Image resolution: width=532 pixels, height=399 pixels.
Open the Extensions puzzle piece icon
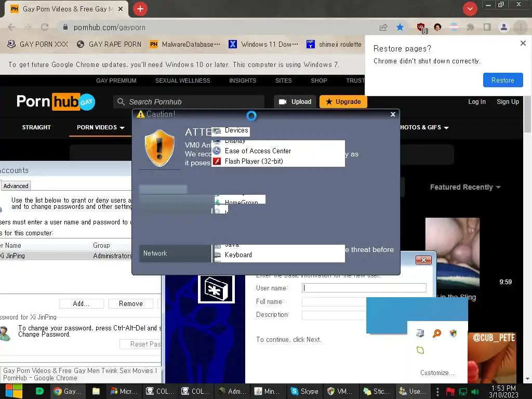click(470, 27)
